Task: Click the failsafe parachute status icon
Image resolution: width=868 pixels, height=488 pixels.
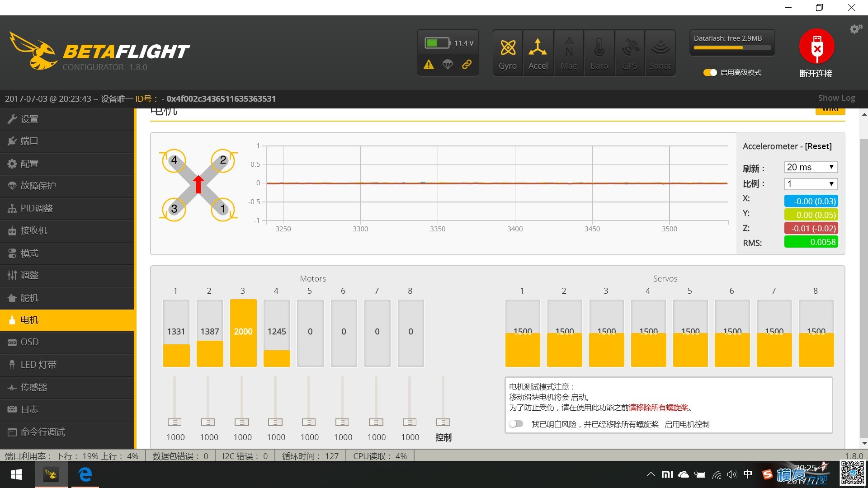Action: pos(448,65)
